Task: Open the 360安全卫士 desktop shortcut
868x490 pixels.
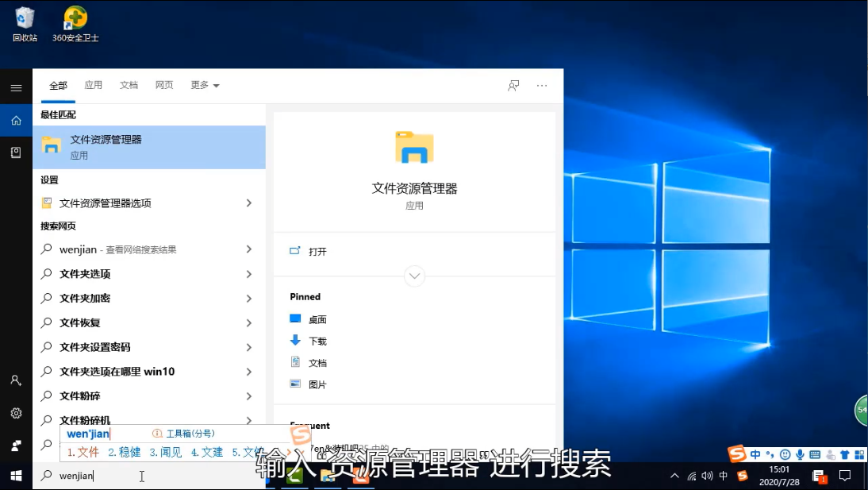Action: (75, 24)
